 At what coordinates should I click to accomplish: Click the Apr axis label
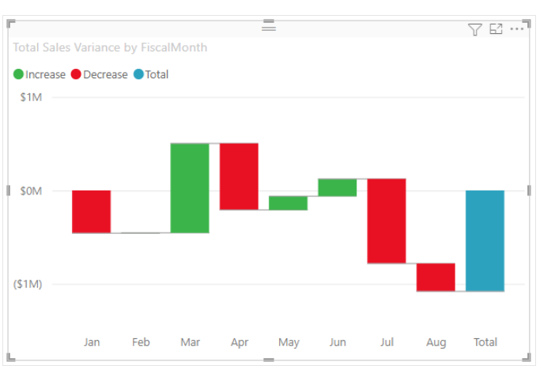pyautogui.click(x=240, y=343)
